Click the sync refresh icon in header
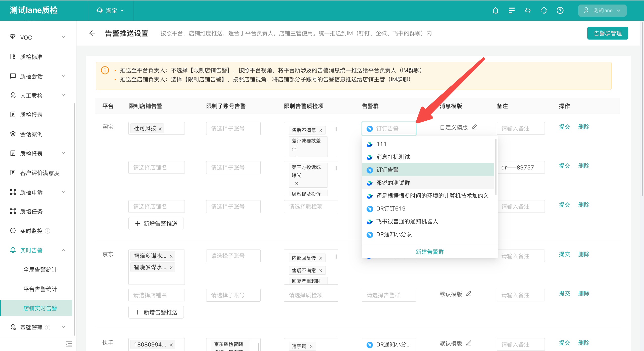Viewport: 644px width, 351px height. 528,11
